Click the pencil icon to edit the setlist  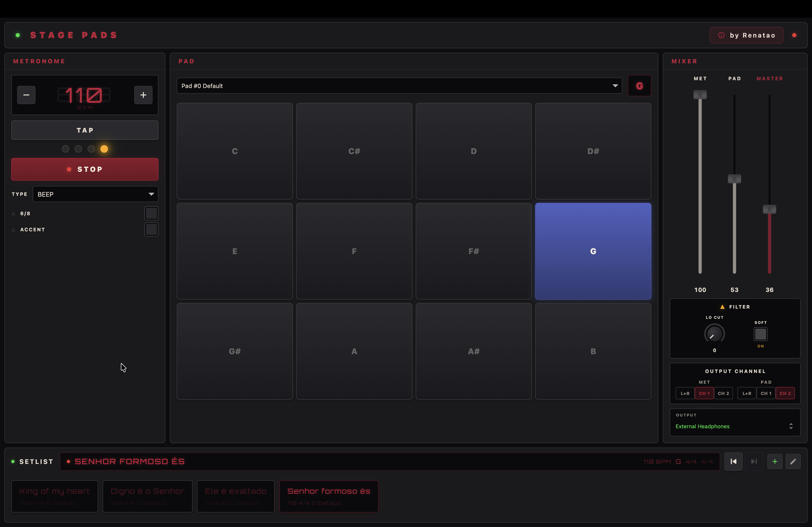pyautogui.click(x=793, y=461)
